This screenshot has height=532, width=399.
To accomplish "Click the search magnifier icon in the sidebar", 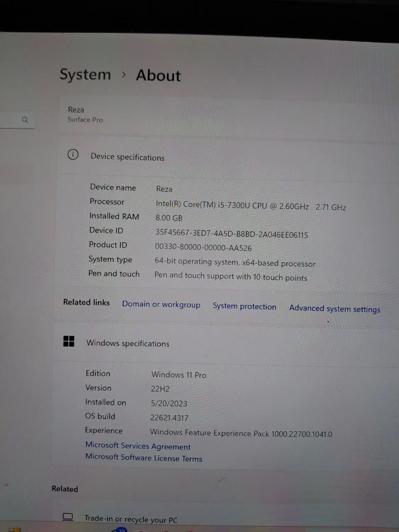I will (x=25, y=120).
